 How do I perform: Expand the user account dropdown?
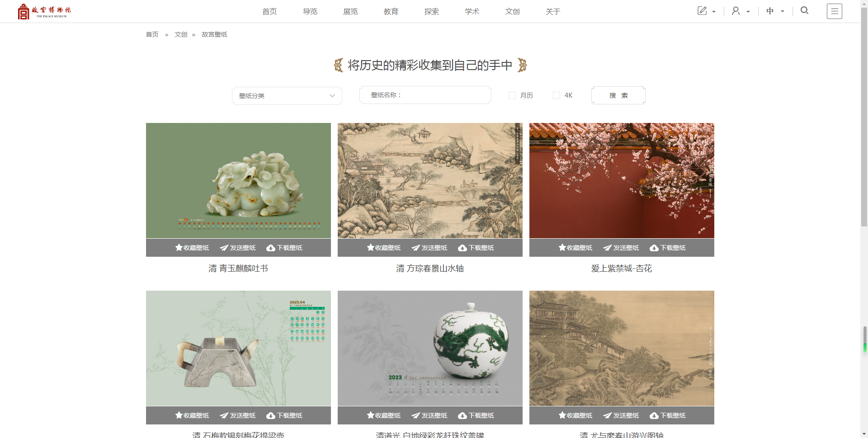(741, 11)
